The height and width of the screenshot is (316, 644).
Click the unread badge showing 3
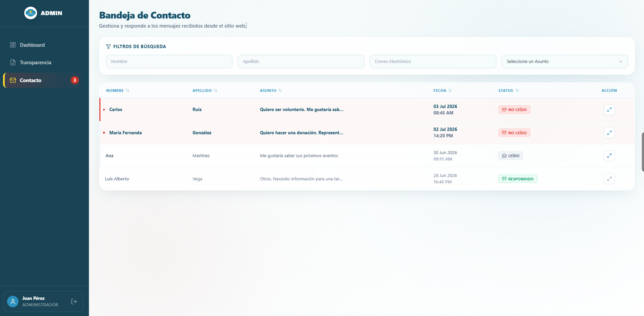tap(75, 80)
